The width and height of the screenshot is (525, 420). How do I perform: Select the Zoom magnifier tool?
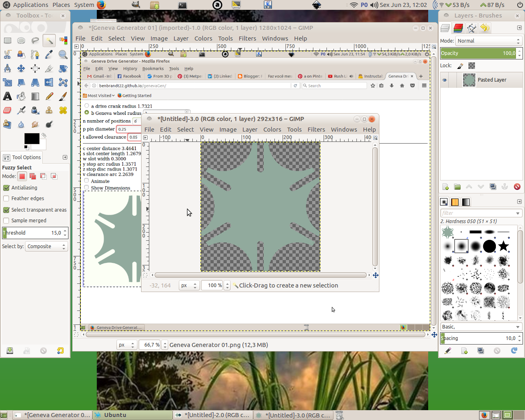click(63, 54)
